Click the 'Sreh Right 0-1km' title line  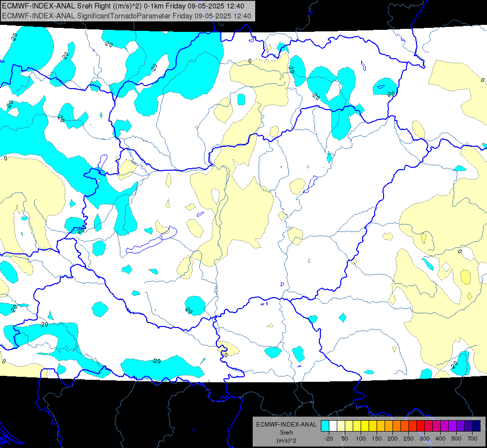click(123, 6)
